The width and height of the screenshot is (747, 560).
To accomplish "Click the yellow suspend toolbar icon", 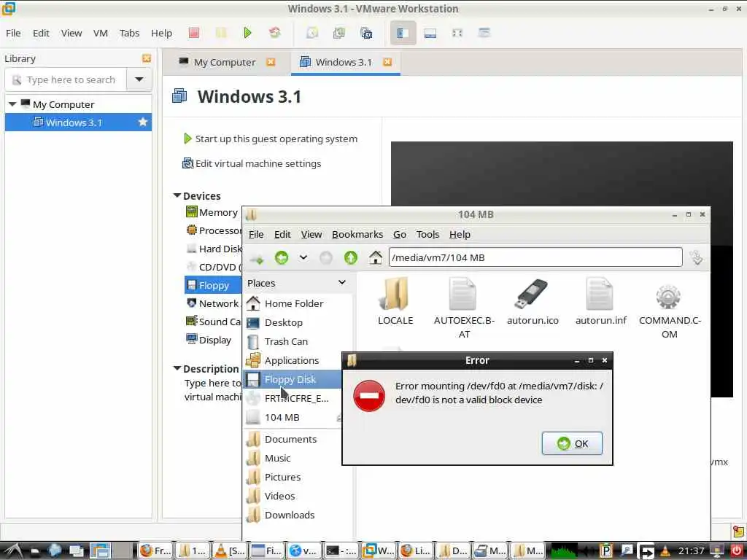I will pos(221,33).
